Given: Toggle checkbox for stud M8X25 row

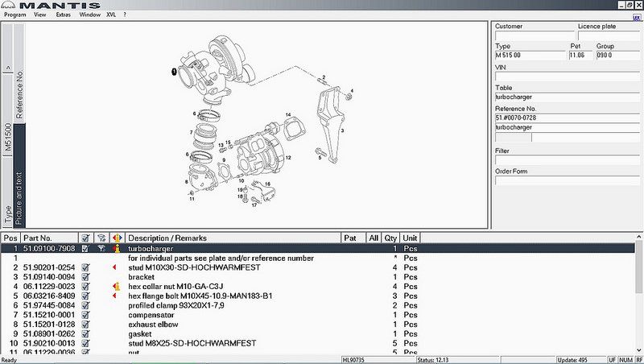Looking at the screenshot, I should click(x=85, y=343).
